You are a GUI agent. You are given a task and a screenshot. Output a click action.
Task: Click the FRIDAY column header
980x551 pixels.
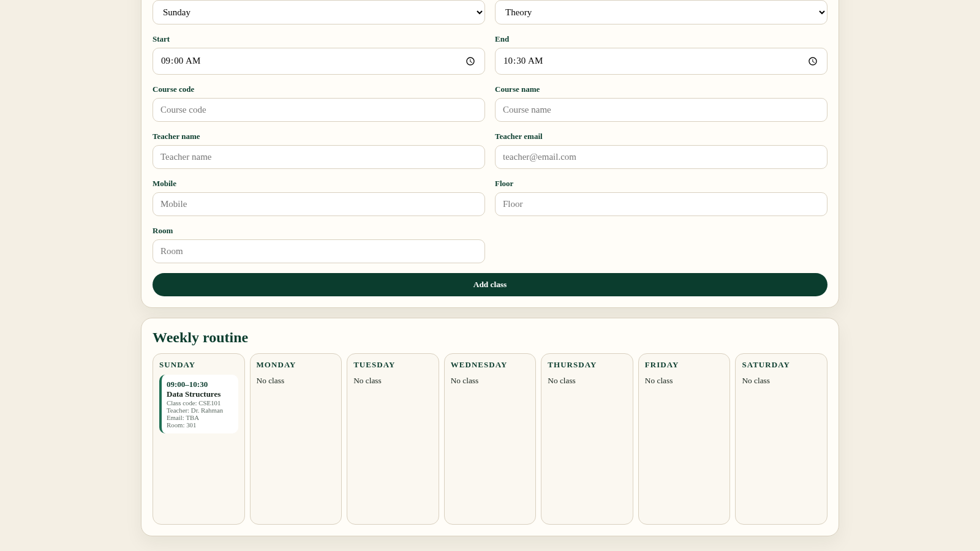coord(661,365)
